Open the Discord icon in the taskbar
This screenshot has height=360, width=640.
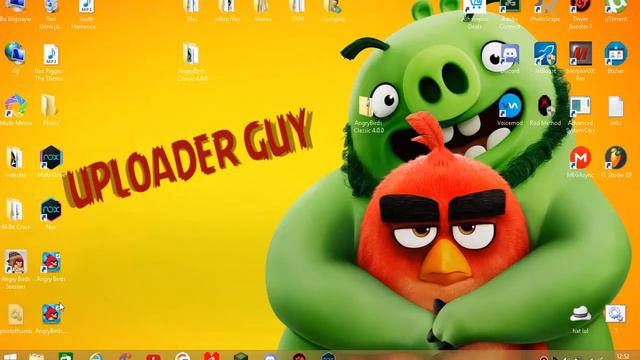pyautogui.click(x=270, y=357)
